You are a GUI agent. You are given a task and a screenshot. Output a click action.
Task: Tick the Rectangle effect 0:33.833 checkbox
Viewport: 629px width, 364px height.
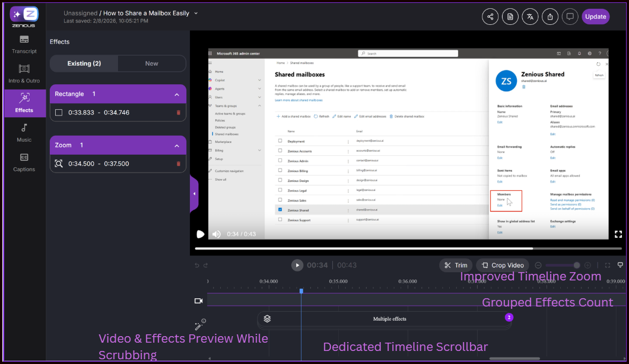(x=59, y=113)
